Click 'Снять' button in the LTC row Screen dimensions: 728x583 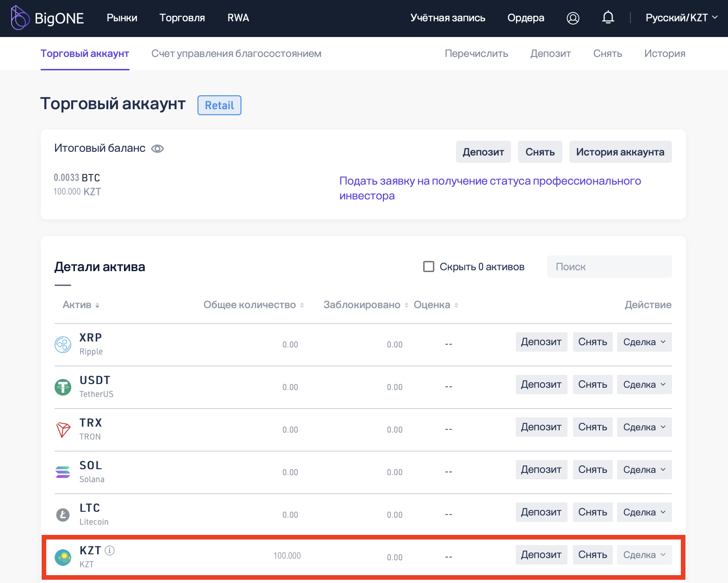pyautogui.click(x=592, y=512)
